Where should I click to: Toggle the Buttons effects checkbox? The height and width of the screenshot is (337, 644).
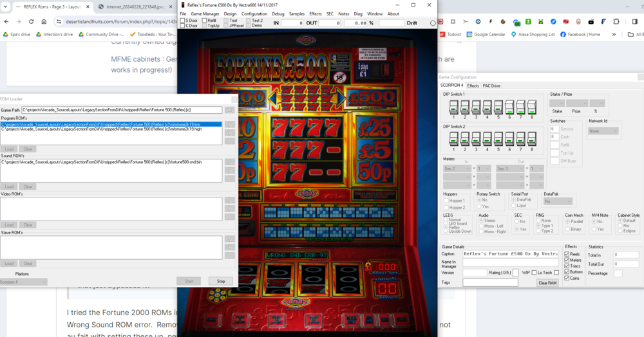point(567,272)
